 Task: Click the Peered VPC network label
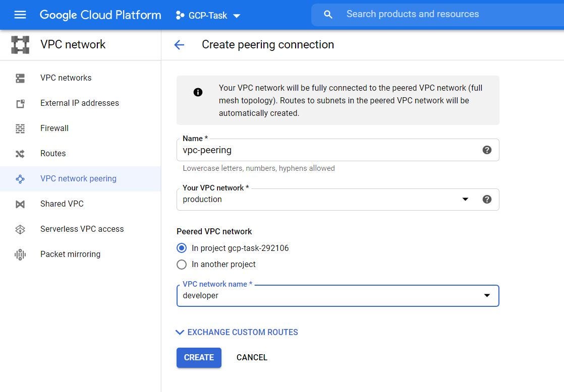point(214,232)
